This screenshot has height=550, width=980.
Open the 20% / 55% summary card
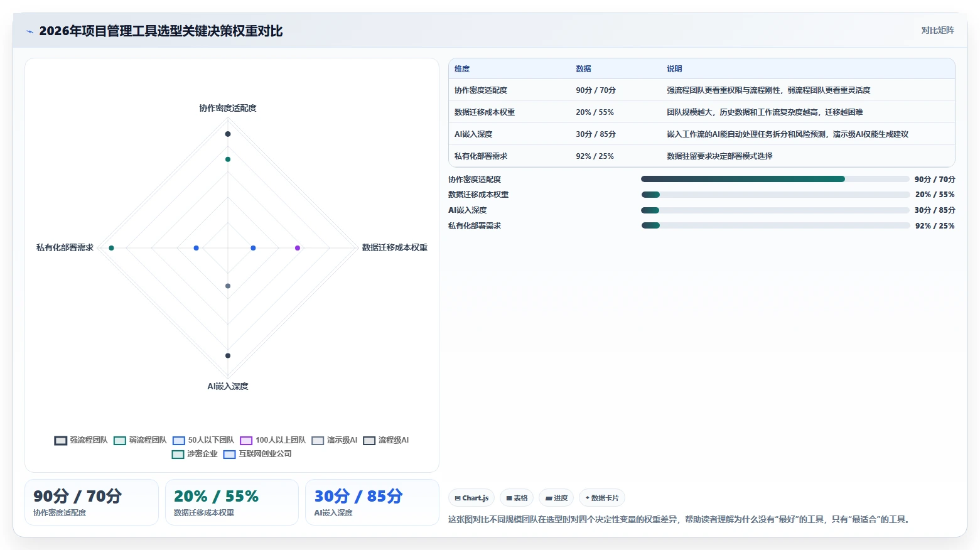tap(232, 502)
